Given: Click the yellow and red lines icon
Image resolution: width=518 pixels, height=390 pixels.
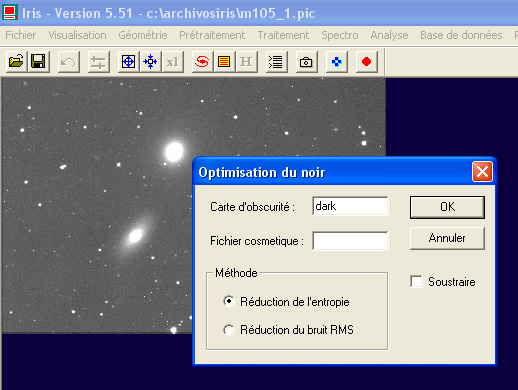Looking at the screenshot, I should [x=224, y=62].
